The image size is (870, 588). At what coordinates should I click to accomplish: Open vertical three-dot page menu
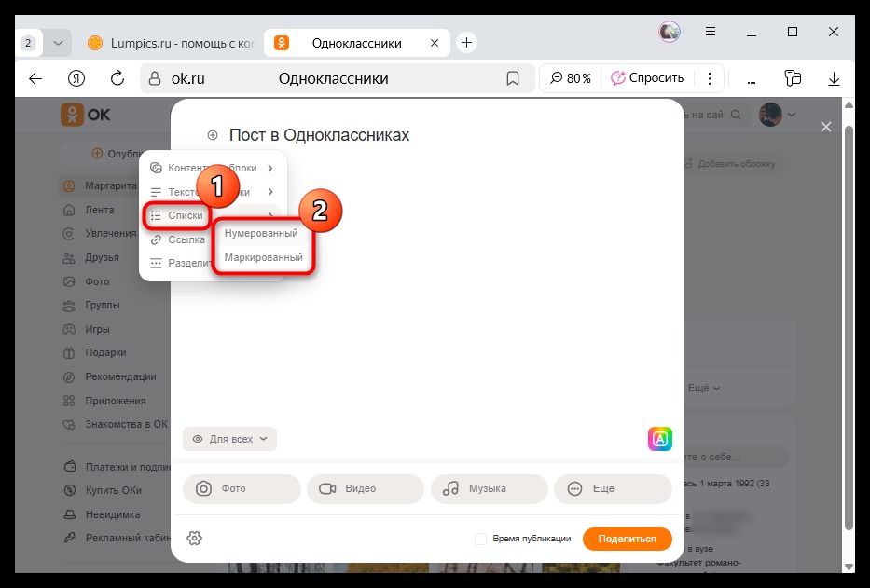click(709, 78)
